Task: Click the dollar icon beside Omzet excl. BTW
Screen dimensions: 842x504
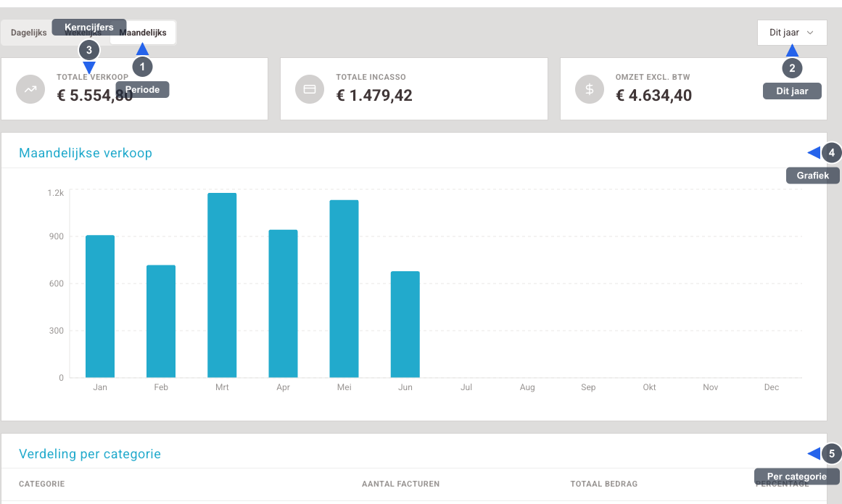Action: pyautogui.click(x=590, y=89)
